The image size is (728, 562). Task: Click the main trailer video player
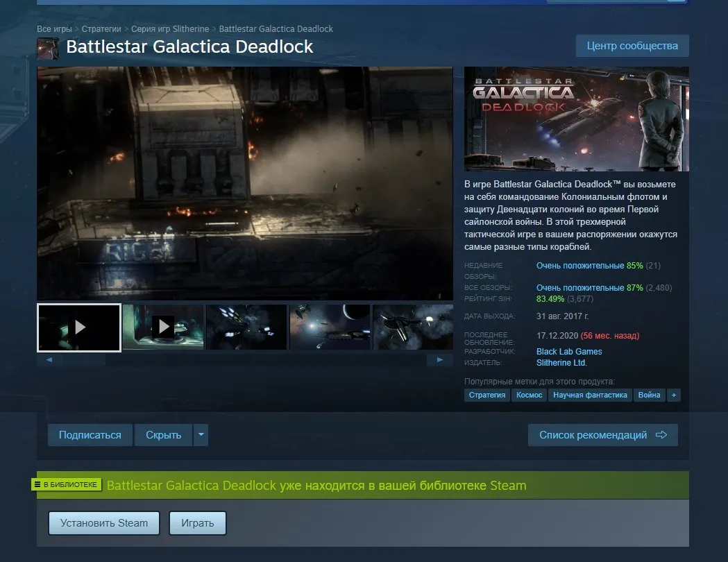click(245, 183)
